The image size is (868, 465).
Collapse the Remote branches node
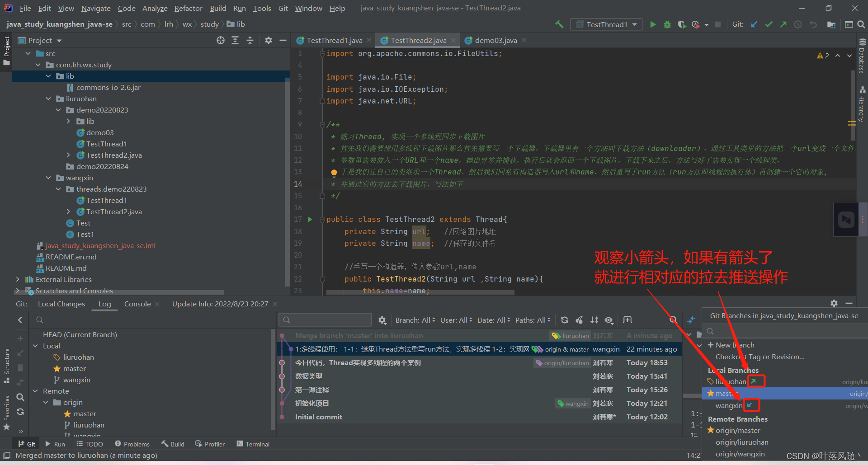[x=35, y=391]
